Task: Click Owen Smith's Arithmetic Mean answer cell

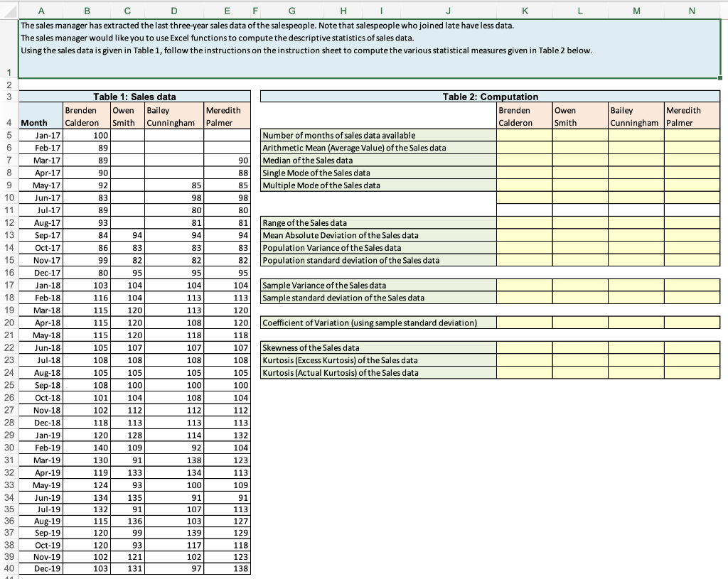Action: [580, 148]
